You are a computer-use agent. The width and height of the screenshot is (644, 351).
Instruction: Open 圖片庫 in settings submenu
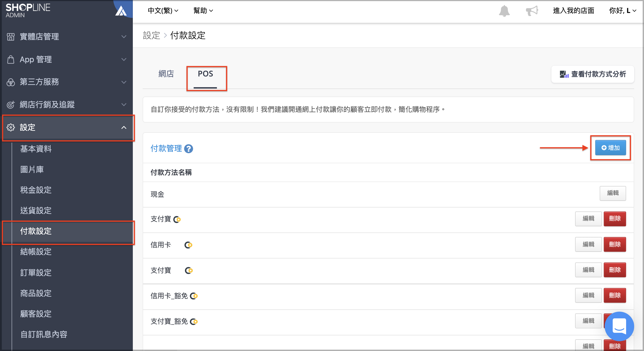click(32, 169)
